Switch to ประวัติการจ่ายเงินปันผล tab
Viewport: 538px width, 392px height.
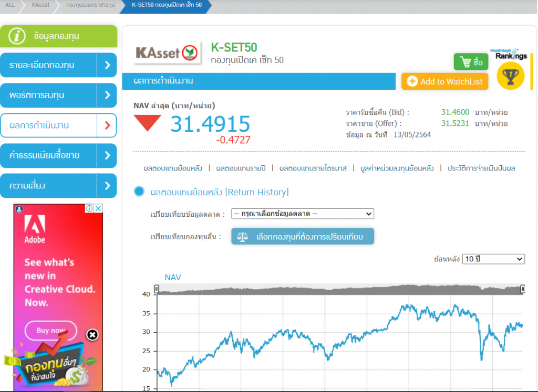click(x=481, y=168)
